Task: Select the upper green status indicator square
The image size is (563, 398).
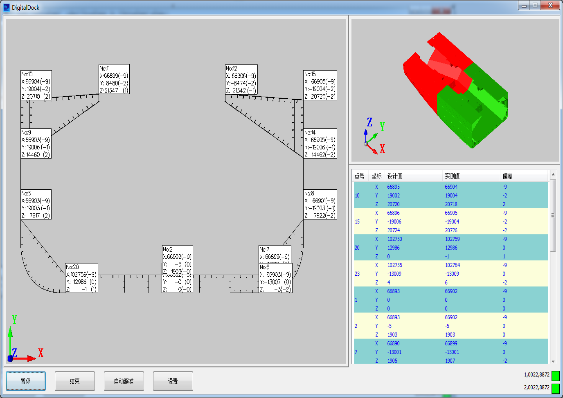Action: pyautogui.click(x=555, y=376)
